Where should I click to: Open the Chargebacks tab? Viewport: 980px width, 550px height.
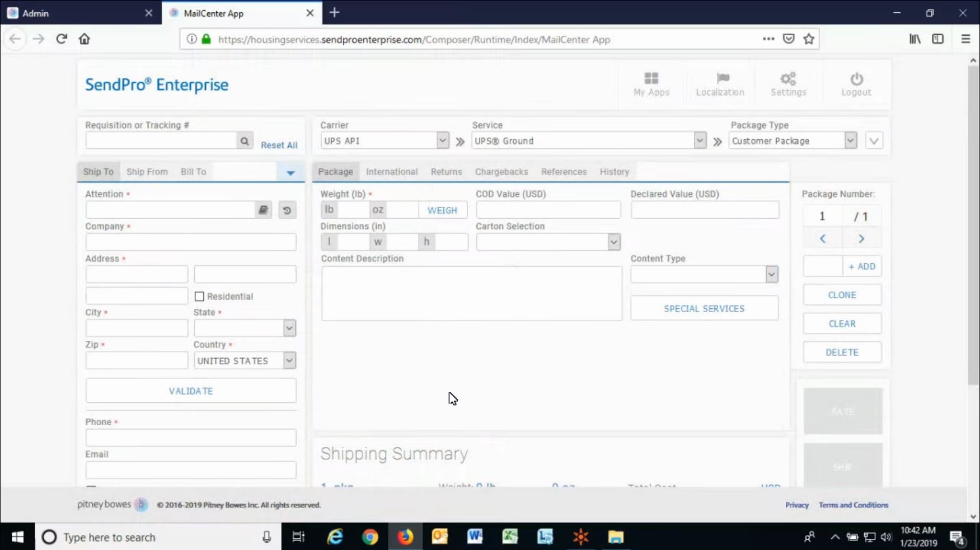(x=501, y=172)
